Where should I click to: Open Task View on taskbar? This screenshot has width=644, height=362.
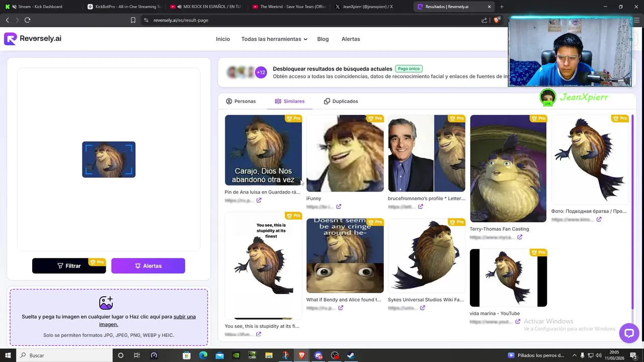(x=136, y=355)
